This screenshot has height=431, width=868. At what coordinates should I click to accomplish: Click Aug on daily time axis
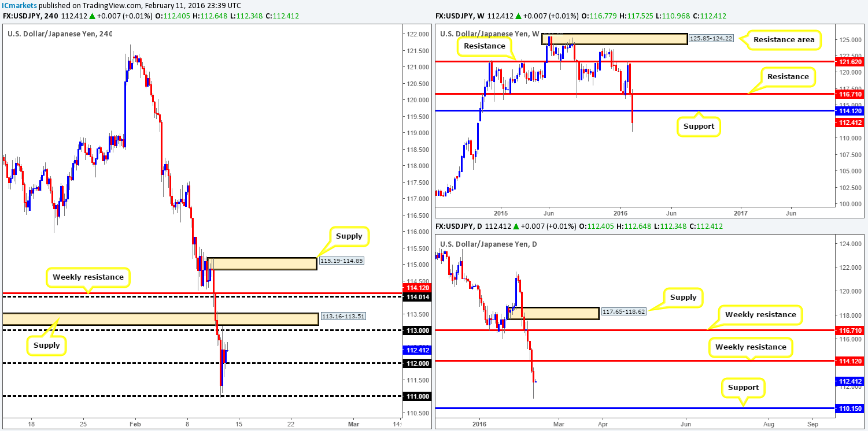[x=769, y=423]
